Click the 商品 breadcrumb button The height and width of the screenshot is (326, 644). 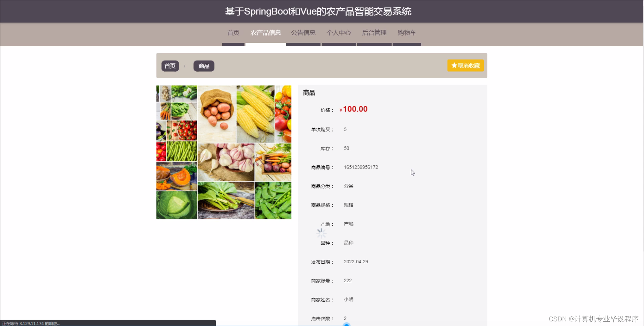pyautogui.click(x=204, y=66)
